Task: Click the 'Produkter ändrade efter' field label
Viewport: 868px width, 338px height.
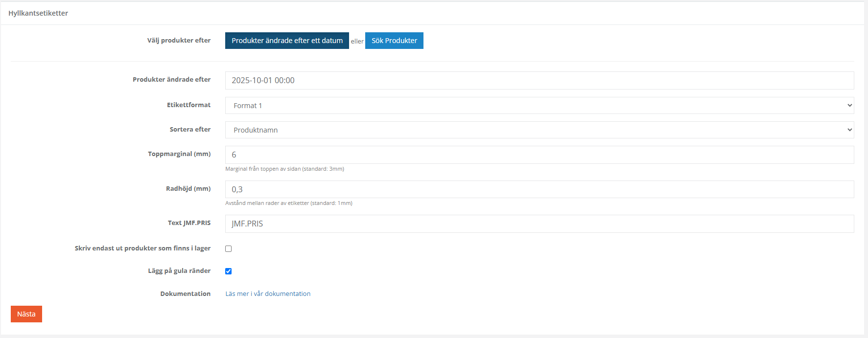Action: [x=171, y=79]
